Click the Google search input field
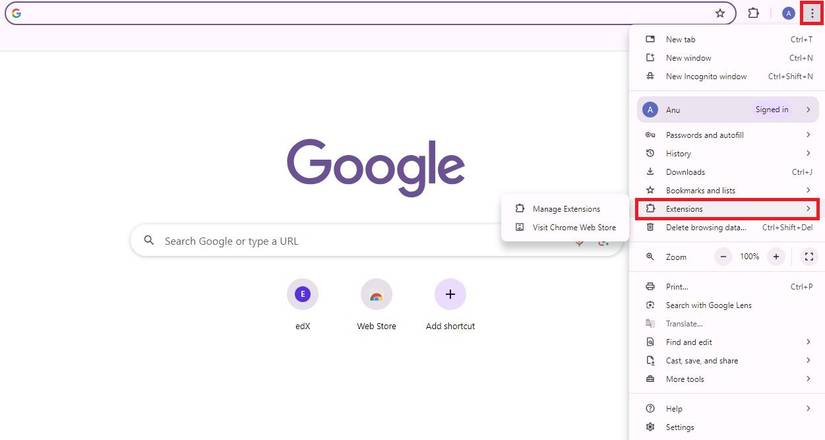Image resolution: width=825 pixels, height=440 pixels. click(350, 241)
